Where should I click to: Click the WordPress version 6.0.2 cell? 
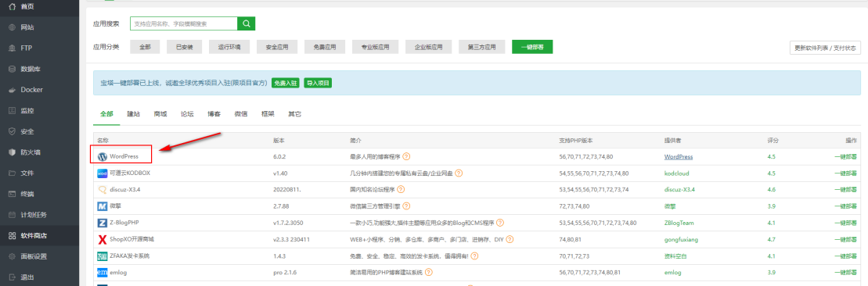tap(280, 156)
